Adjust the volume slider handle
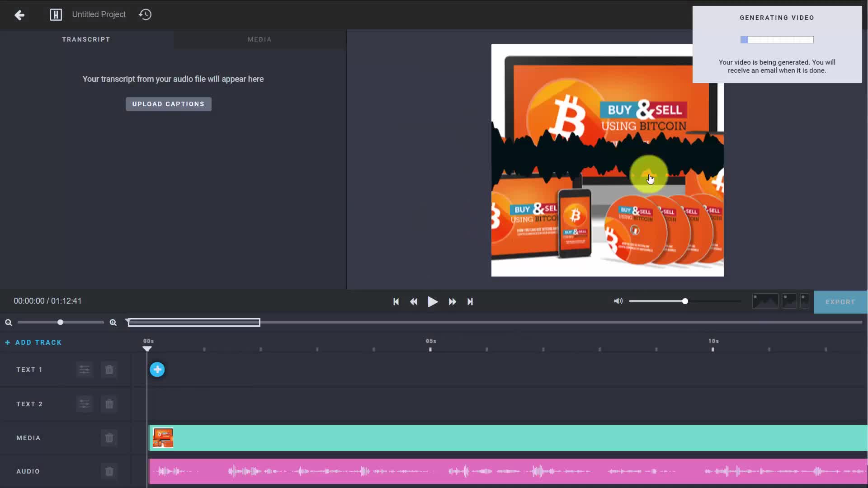Viewport: 868px width, 488px height. tap(685, 301)
